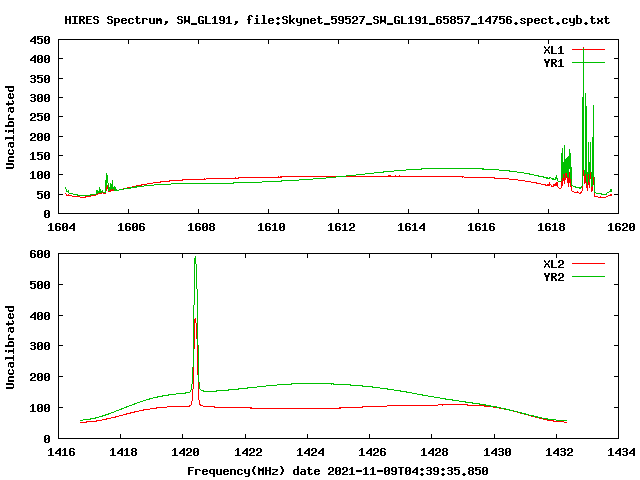Click the 1608 x-axis tick label
The width and height of the screenshot is (640, 480).
(x=201, y=227)
